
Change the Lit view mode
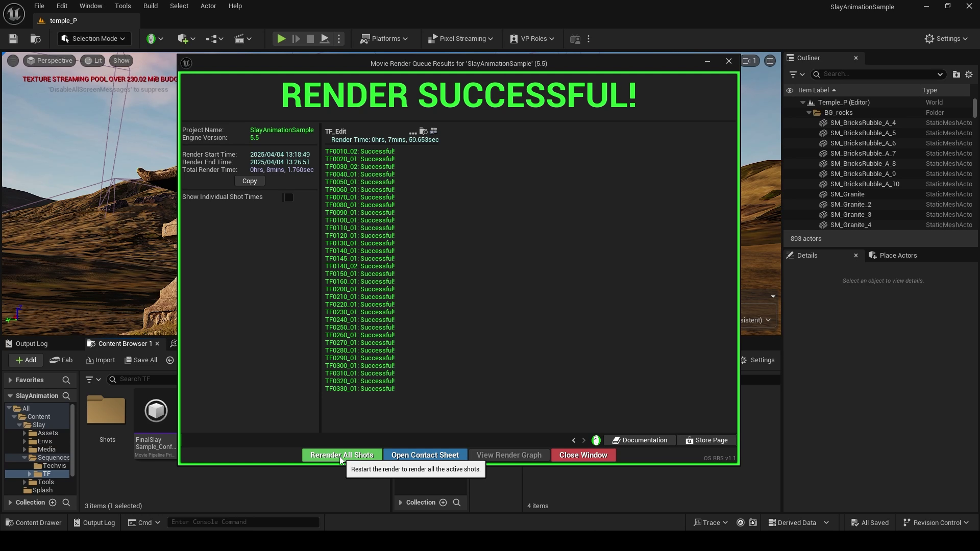tap(93, 61)
